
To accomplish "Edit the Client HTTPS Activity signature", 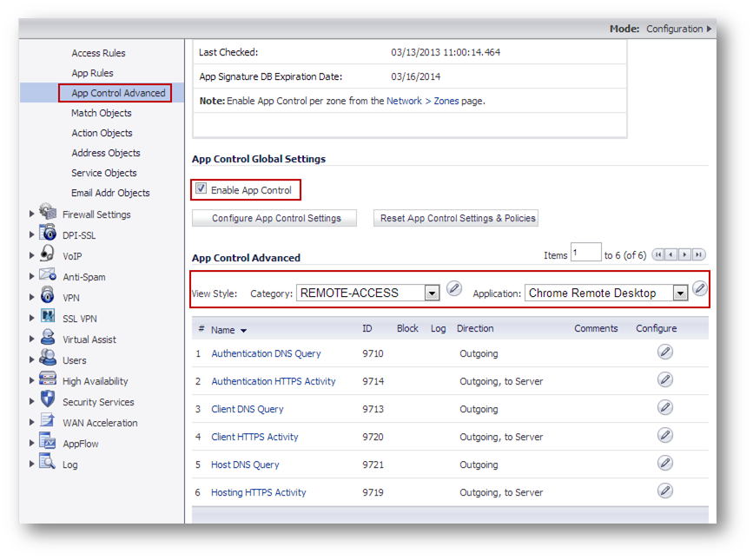I will tap(664, 436).
